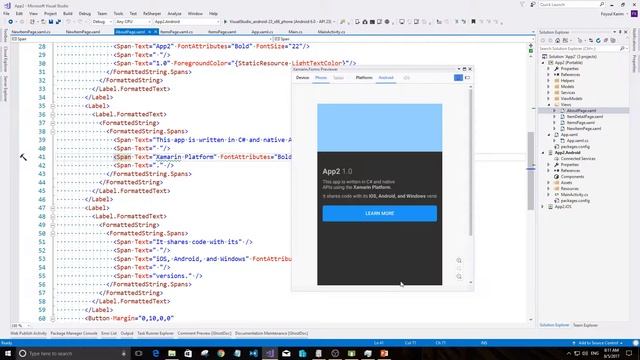
Task: Click the zoom out icon in Previewer
Action: pyautogui.click(x=459, y=277)
